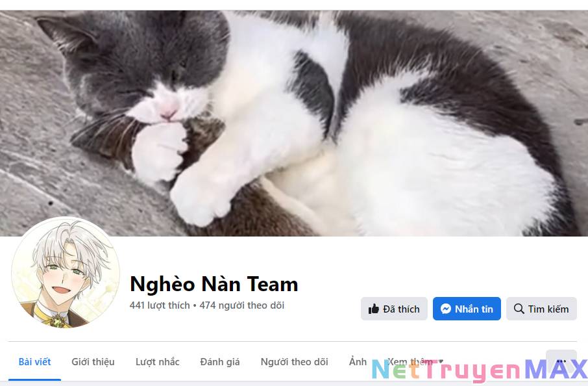This screenshot has height=386, width=588.
Task: Go to the Đánh giá tab
Action: pos(220,361)
